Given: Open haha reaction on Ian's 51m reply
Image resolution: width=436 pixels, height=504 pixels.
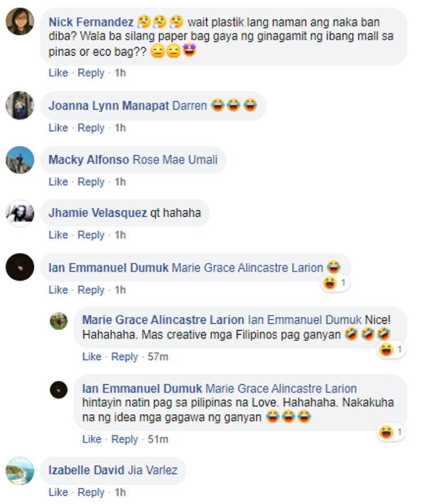Looking at the screenshot, I should click(391, 432).
